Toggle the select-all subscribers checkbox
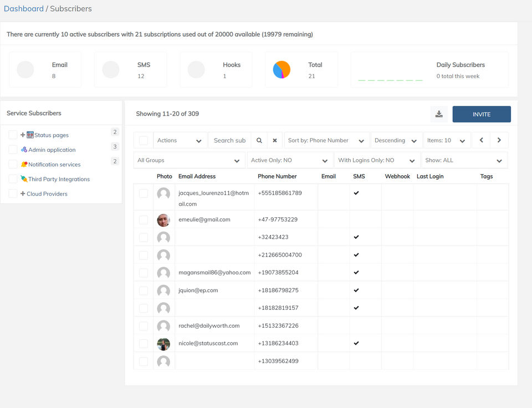 [x=144, y=140]
